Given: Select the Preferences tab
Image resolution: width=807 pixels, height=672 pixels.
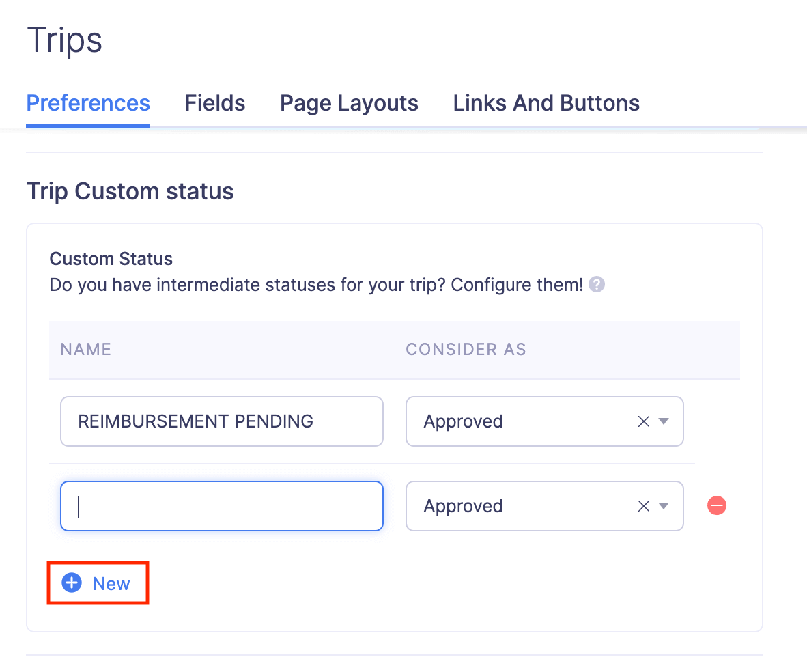Looking at the screenshot, I should pyautogui.click(x=88, y=103).
